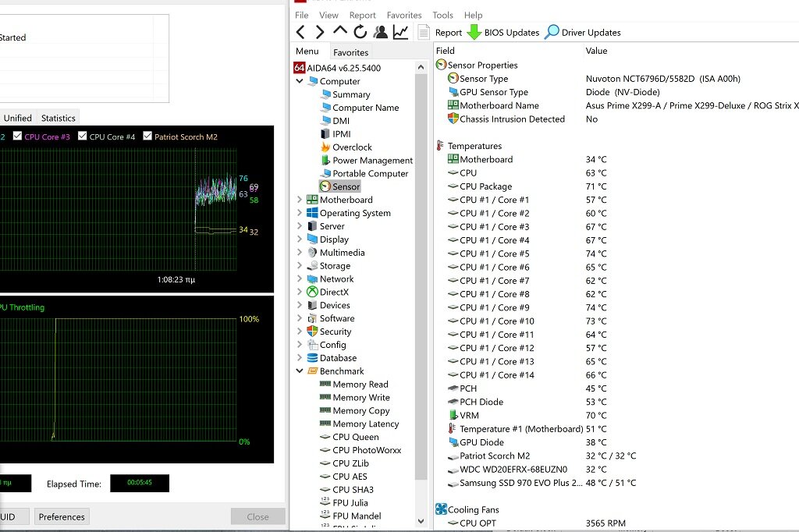Open the Tools menu
Viewport: 799px width, 532px height.
[x=442, y=16]
